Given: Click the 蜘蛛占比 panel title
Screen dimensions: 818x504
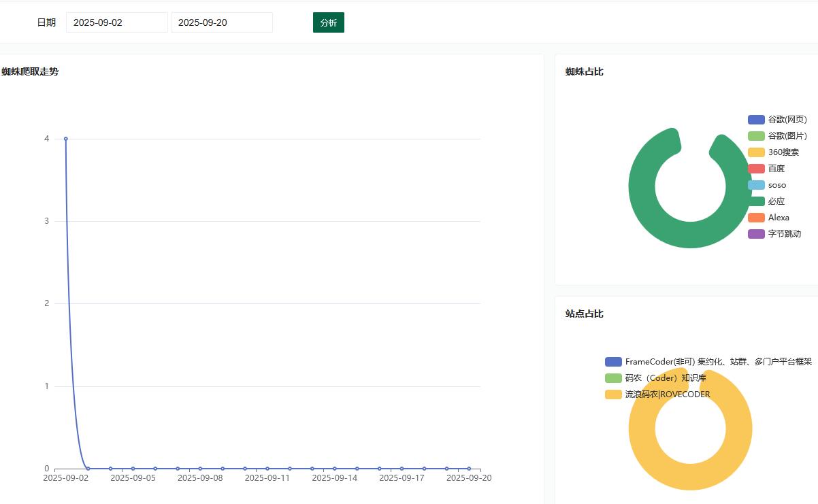Looking at the screenshot, I should pos(585,71).
